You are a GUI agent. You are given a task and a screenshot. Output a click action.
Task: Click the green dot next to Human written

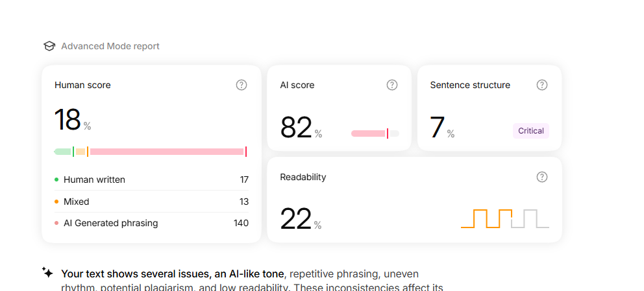coord(56,180)
